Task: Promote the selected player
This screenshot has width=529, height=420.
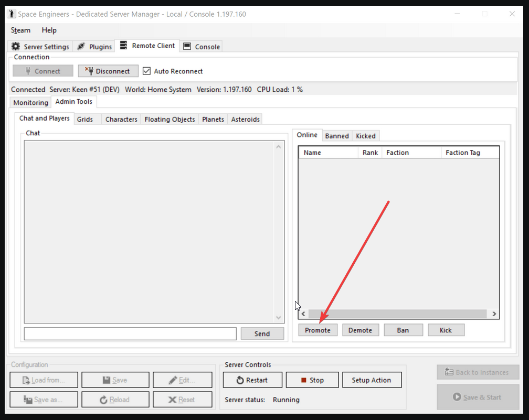Action: point(318,330)
